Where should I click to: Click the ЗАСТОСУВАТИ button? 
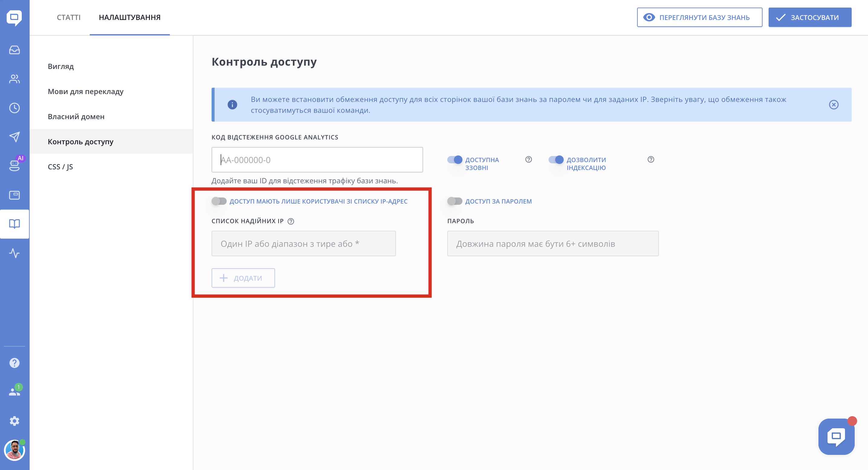[809, 17]
